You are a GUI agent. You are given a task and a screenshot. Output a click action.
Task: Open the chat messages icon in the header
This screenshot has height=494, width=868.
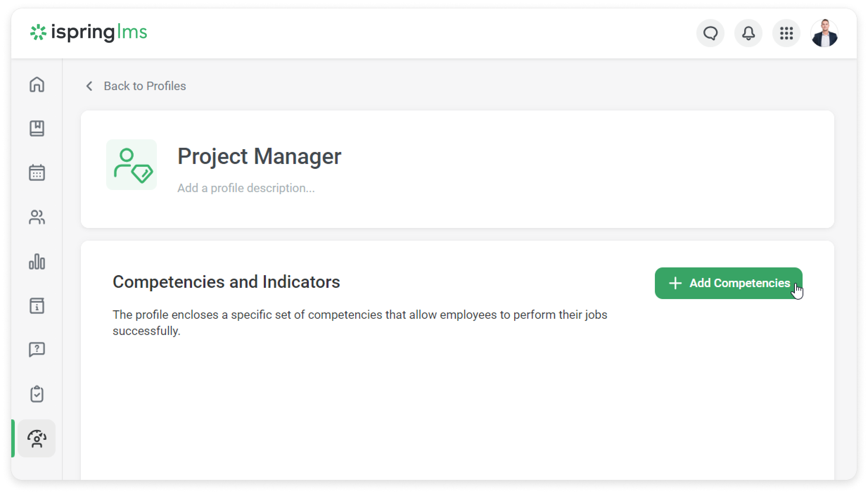coord(710,33)
